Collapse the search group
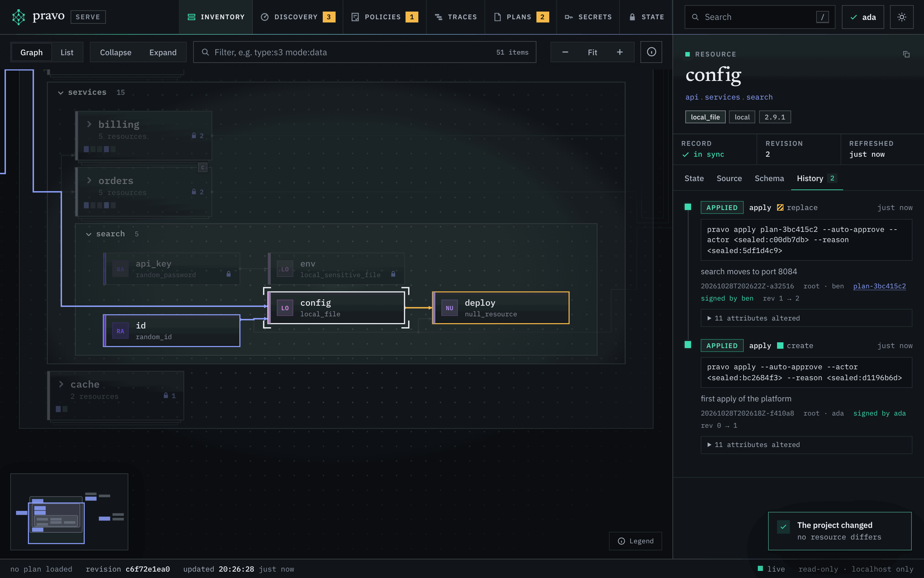The height and width of the screenshot is (578, 924). tap(89, 234)
